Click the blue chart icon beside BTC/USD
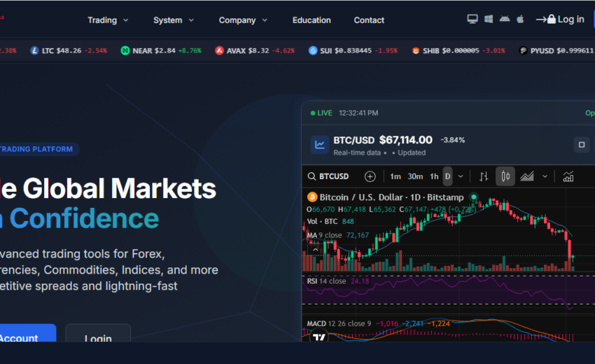This screenshot has height=364, width=595. (x=319, y=145)
